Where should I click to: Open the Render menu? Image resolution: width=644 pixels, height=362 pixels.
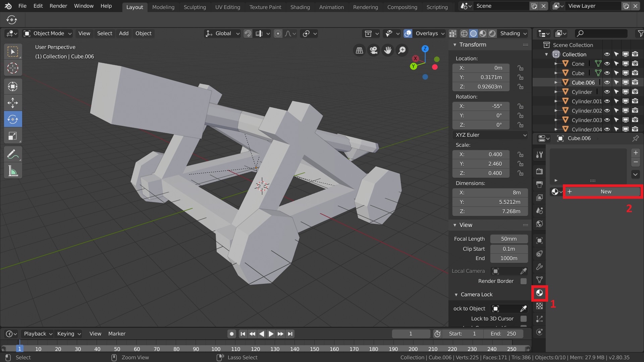[x=58, y=6]
